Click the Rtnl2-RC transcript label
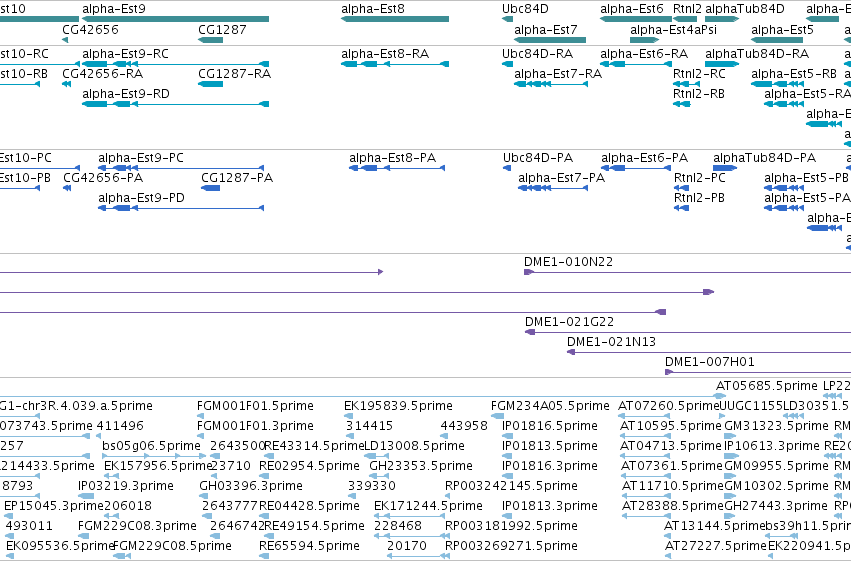This screenshot has width=851, height=561. click(699, 74)
